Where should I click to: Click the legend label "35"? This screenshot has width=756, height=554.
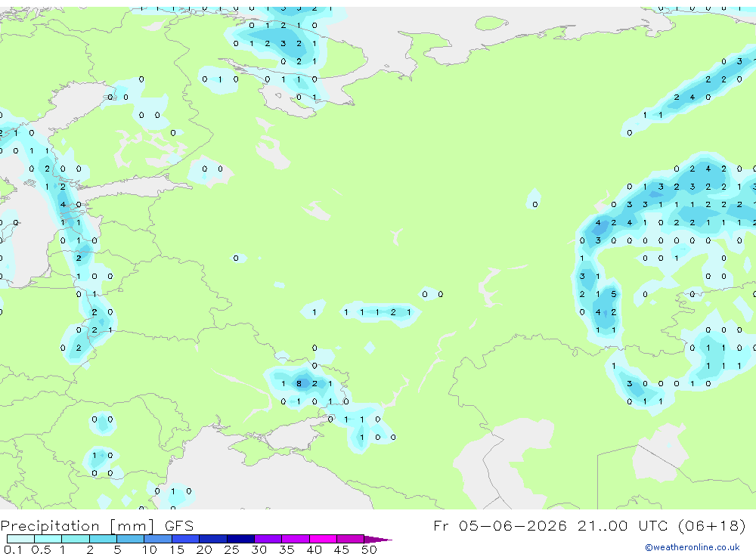pyautogui.click(x=287, y=549)
